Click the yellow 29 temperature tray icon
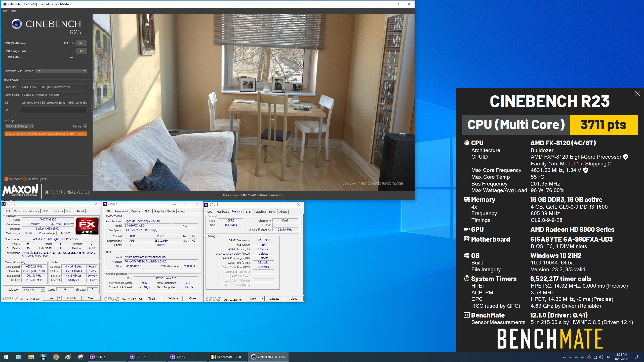 565,357
